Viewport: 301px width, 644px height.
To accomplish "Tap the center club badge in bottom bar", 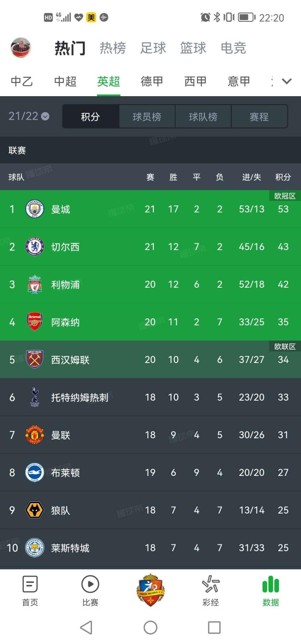I will point(150,590).
